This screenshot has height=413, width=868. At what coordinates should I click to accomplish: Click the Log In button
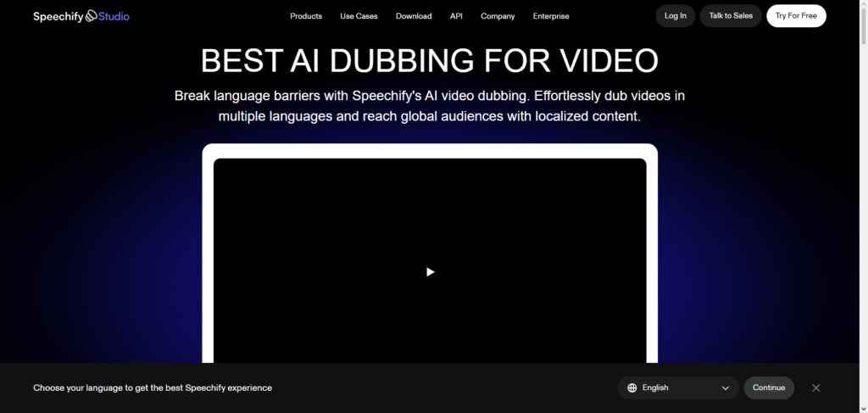[x=676, y=16]
